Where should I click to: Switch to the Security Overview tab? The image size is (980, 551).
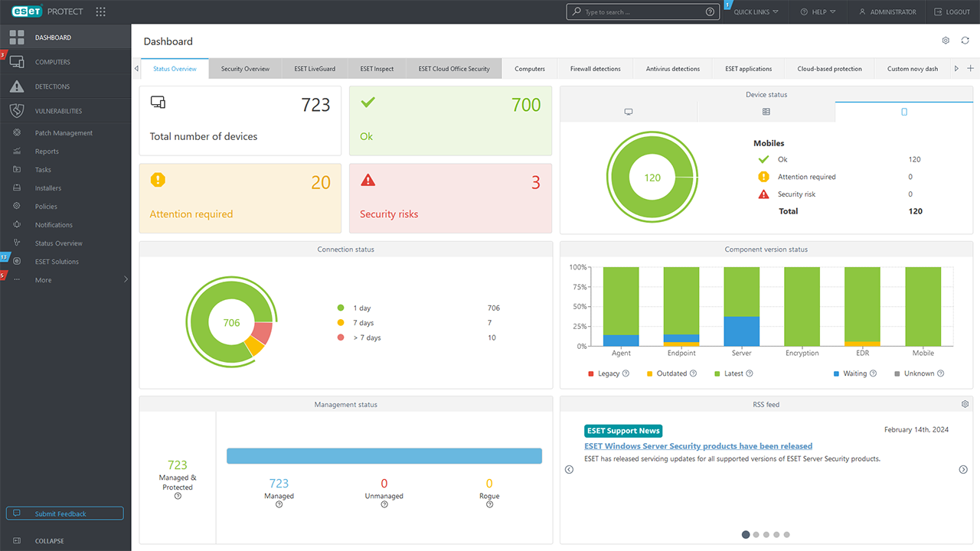click(x=244, y=68)
